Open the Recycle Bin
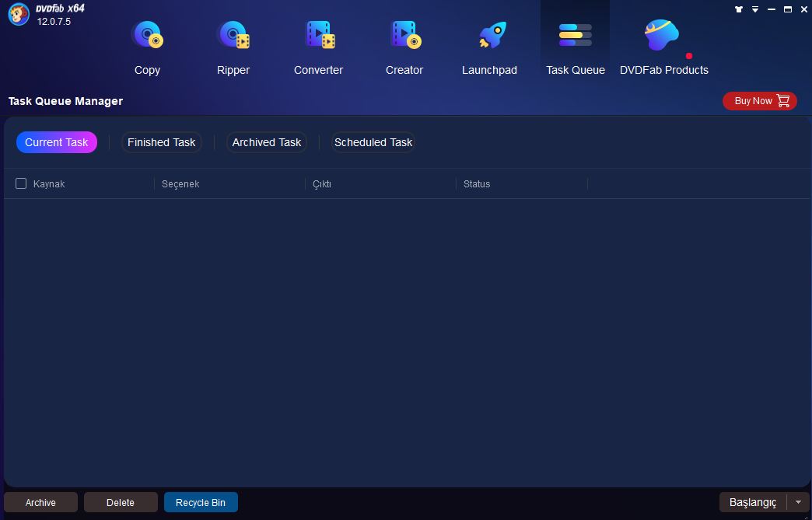The image size is (812, 520). point(201,502)
